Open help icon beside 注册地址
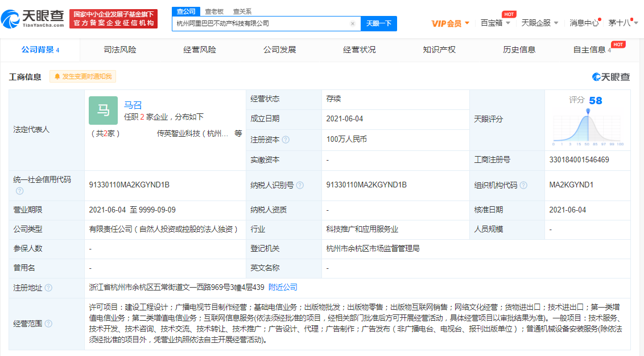 (x=48, y=288)
